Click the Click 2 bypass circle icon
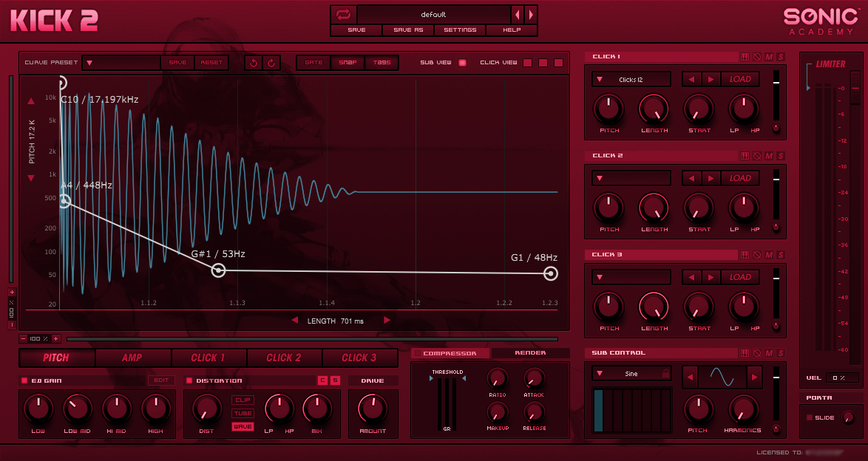This screenshot has width=868, height=461. tap(757, 155)
